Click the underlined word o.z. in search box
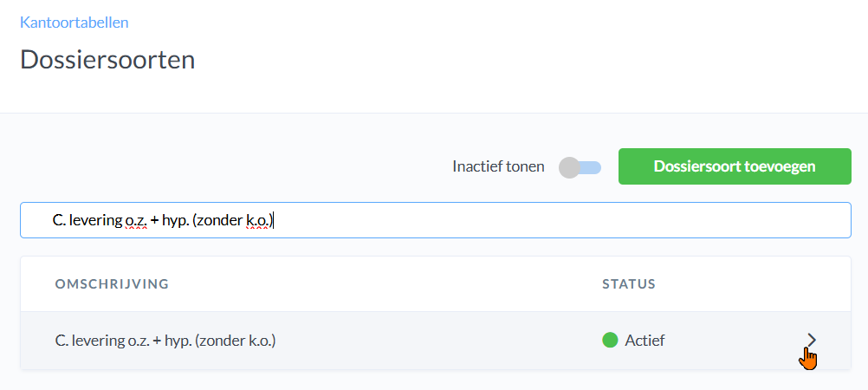Image resolution: width=868 pixels, height=390 pixels. coord(137,221)
